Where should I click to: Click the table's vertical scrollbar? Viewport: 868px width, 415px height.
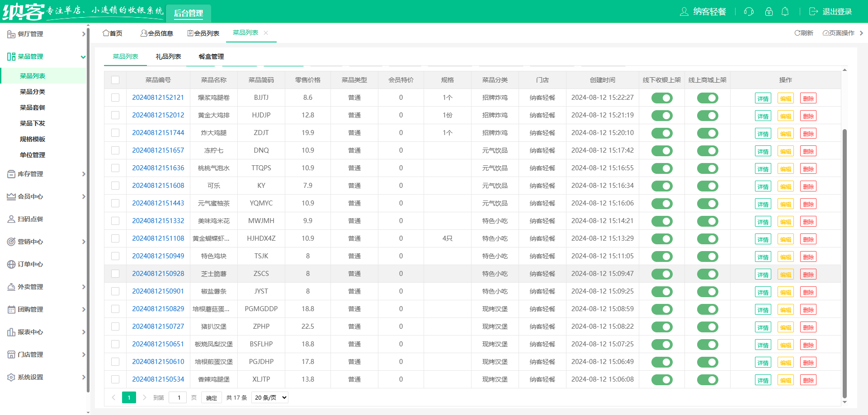[x=844, y=262]
